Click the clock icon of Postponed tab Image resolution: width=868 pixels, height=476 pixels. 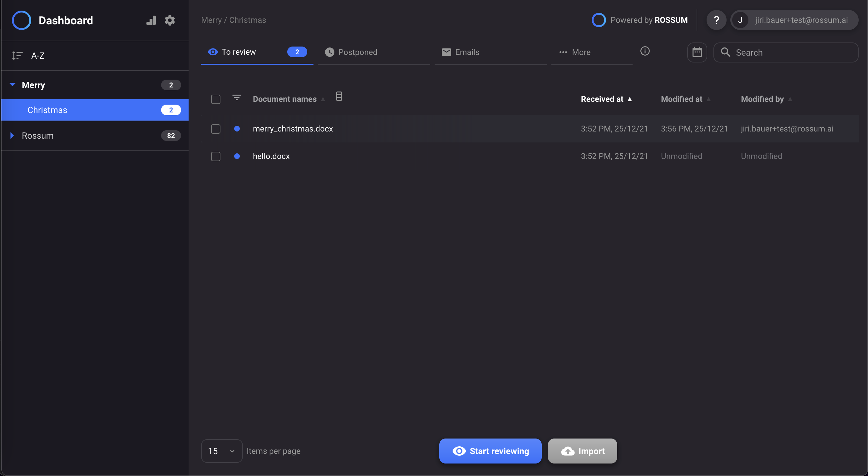tap(329, 52)
